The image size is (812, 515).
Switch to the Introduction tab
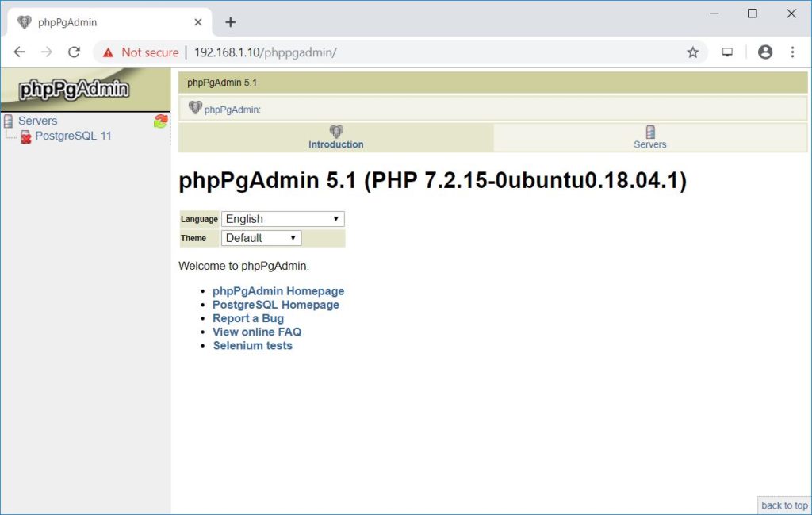[336, 138]
